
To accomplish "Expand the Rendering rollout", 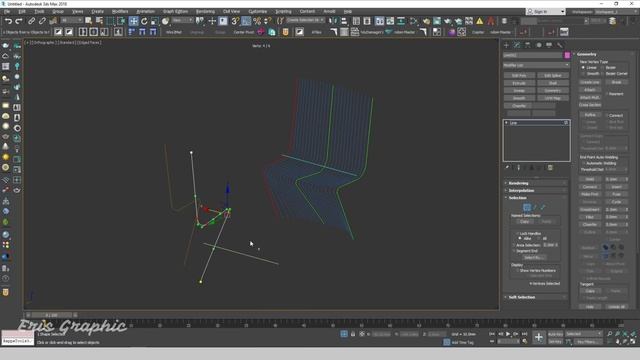I will (536, 183).
